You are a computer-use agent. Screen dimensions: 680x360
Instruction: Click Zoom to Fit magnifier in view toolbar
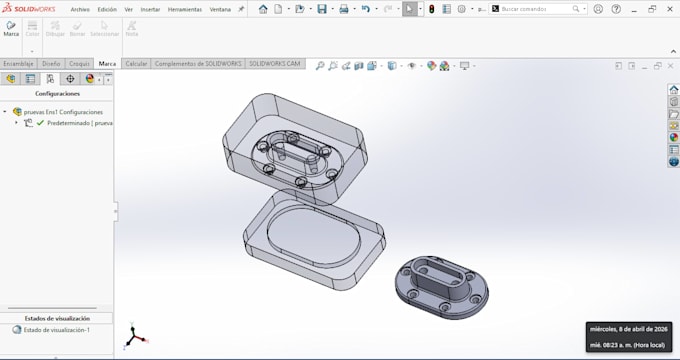(x=320, y=65)
